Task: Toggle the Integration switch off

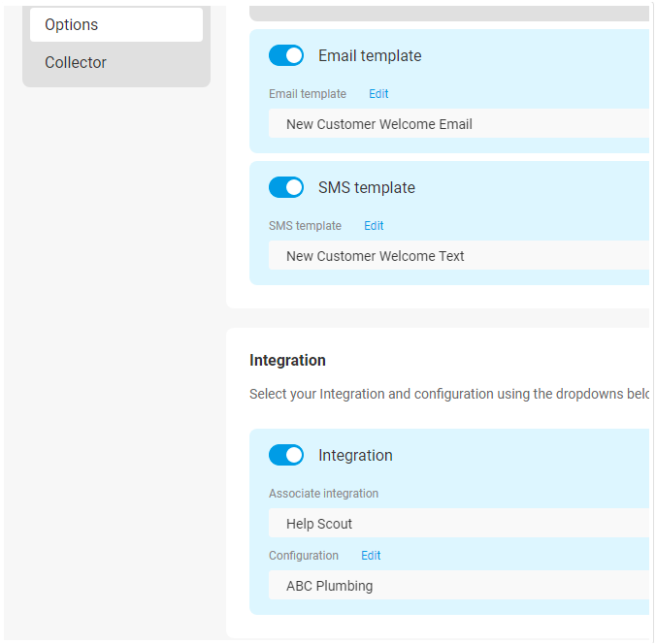Action: coord(286,455)
